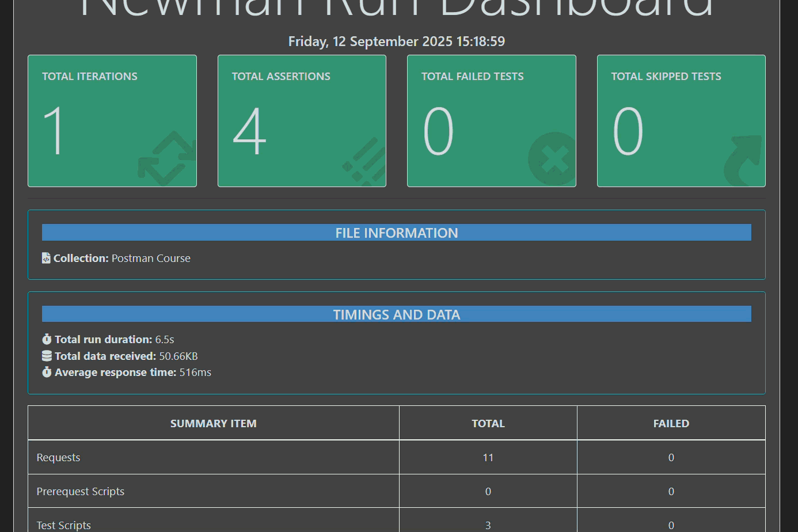Click the Postman Course collection name

151,258
